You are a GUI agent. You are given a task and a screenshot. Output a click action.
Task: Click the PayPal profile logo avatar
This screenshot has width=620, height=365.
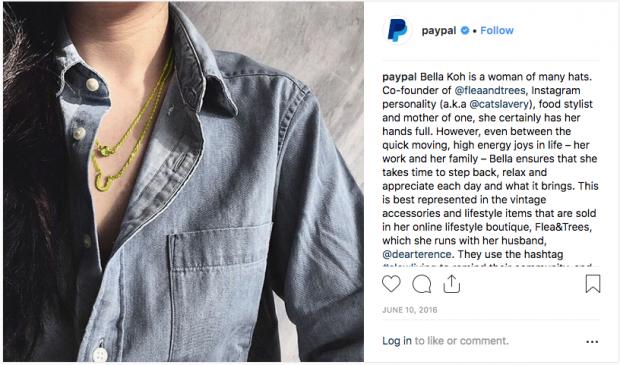pyautogui.click(x=397, y=30)
